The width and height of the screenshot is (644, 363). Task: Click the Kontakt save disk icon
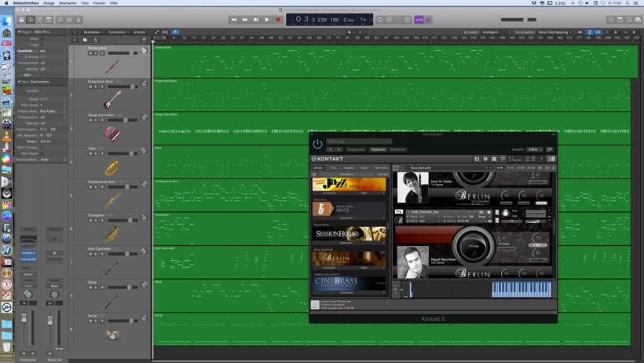click(477, 159)
